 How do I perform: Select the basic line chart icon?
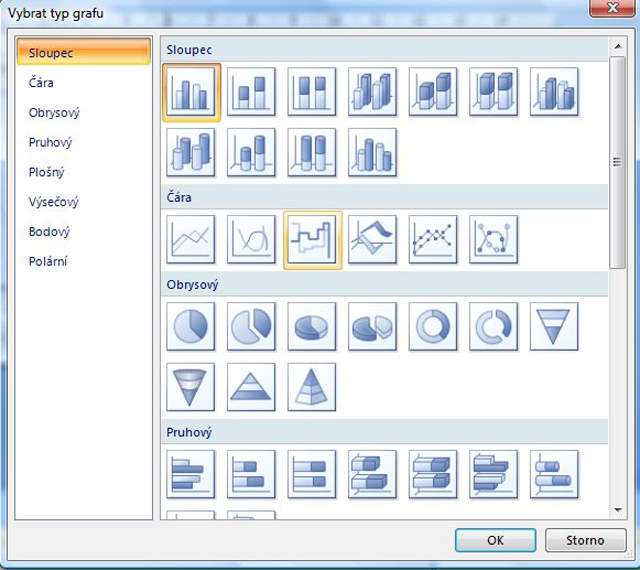pos(191,239)
